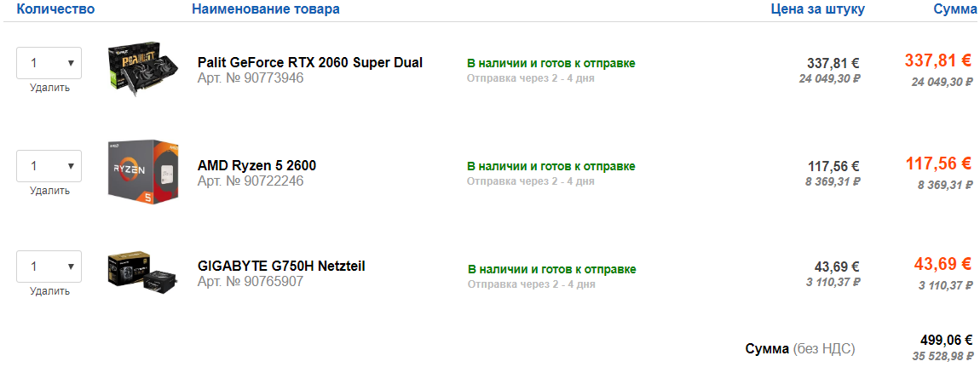Open the GIGABYTE G750H Netzteil product title
Screen dimensions: 980x367
click(x=281, y=266)
